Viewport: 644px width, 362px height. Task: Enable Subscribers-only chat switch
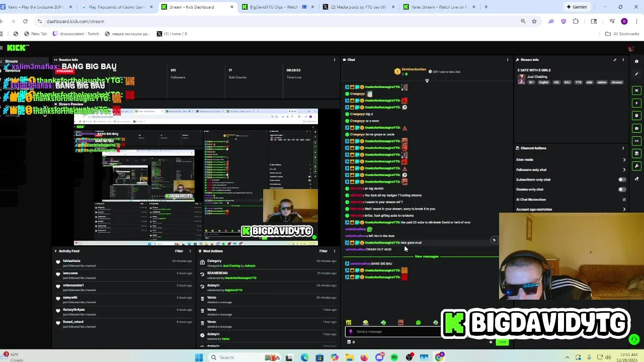click(622, 179)
